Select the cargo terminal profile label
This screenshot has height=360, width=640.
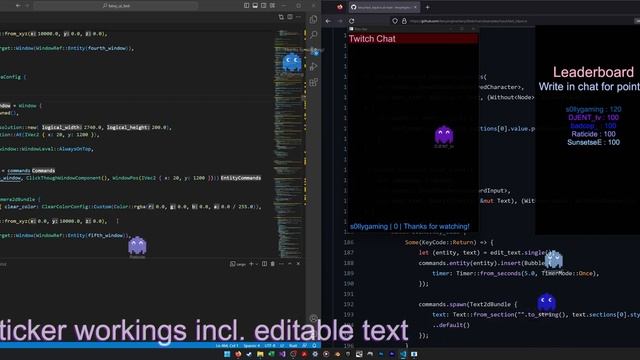tap(238, 264)
